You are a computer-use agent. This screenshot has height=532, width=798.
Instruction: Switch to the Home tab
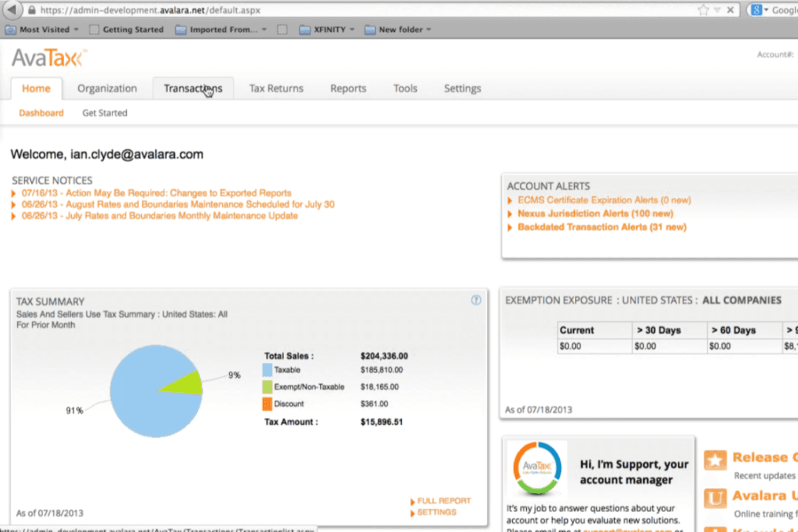[x=36, y=88]
